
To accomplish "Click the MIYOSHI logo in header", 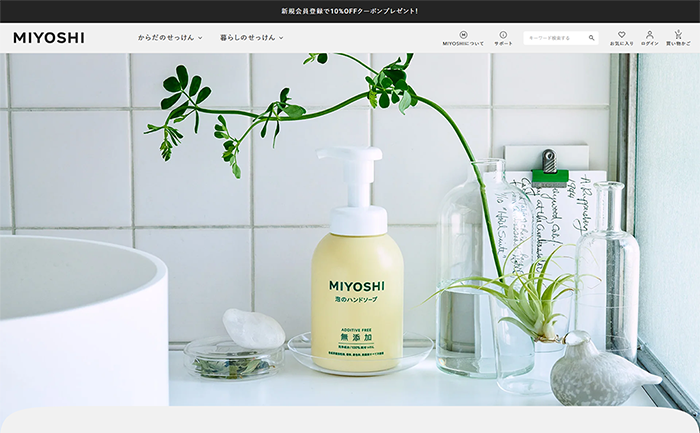I will [48, 38].
